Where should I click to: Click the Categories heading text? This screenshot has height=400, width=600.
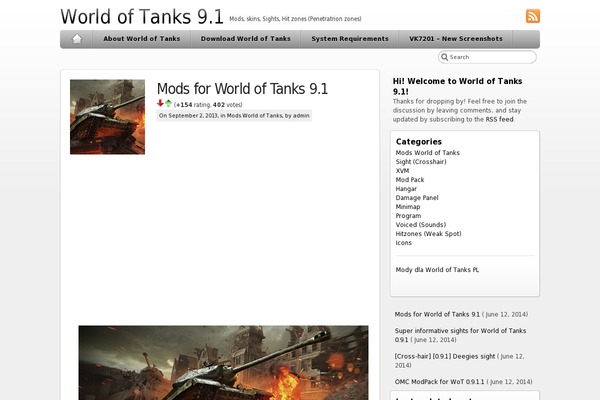click(419, 142)
